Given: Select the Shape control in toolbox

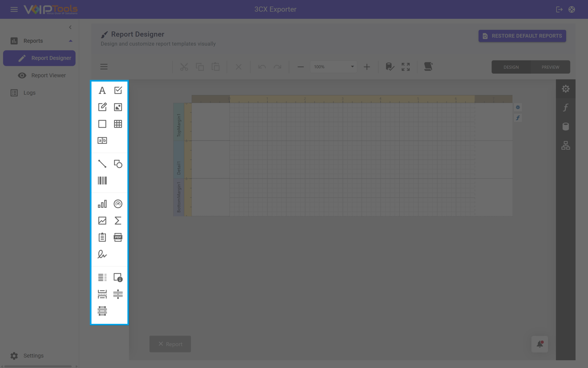Looking at the screenshot, I should point(118,164).
